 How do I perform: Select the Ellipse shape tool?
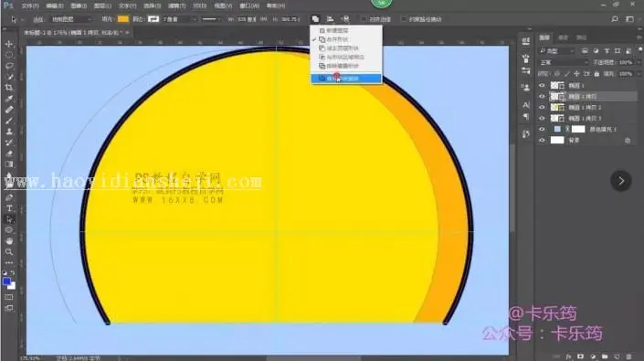[x=9, y=230]
